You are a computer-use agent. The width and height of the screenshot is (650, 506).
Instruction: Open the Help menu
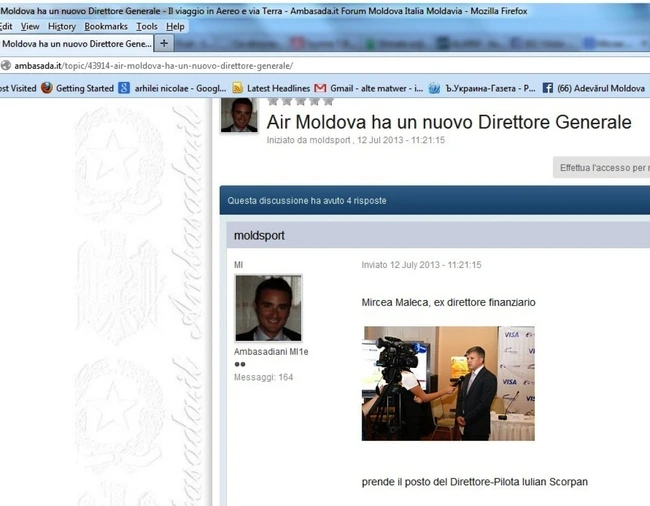click(x=176, y=26)
